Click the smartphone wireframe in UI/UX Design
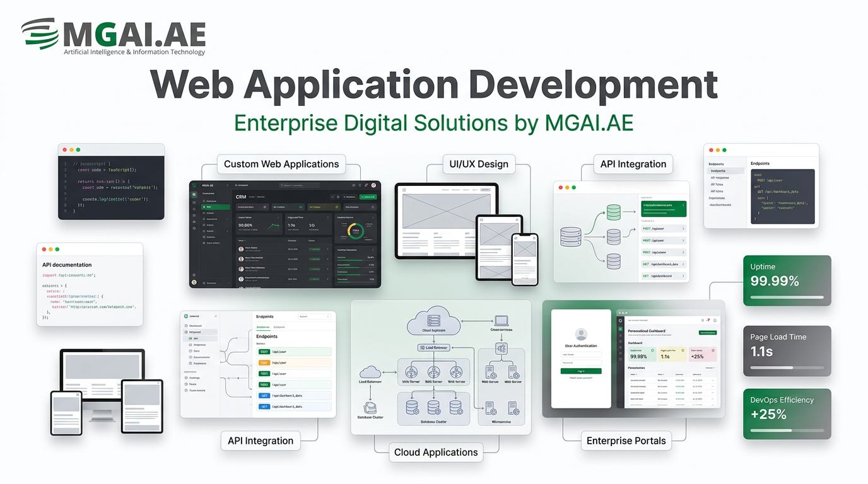 coord(525,258)
